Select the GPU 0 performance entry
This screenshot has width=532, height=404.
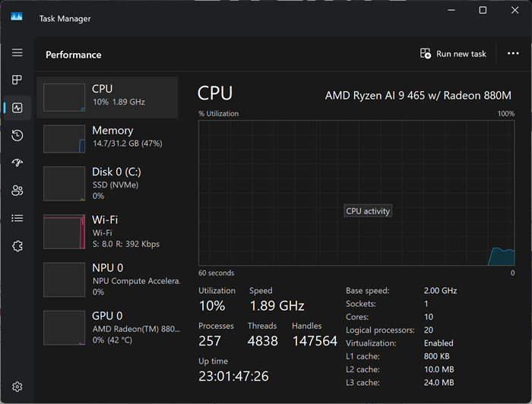pos(107,328)
